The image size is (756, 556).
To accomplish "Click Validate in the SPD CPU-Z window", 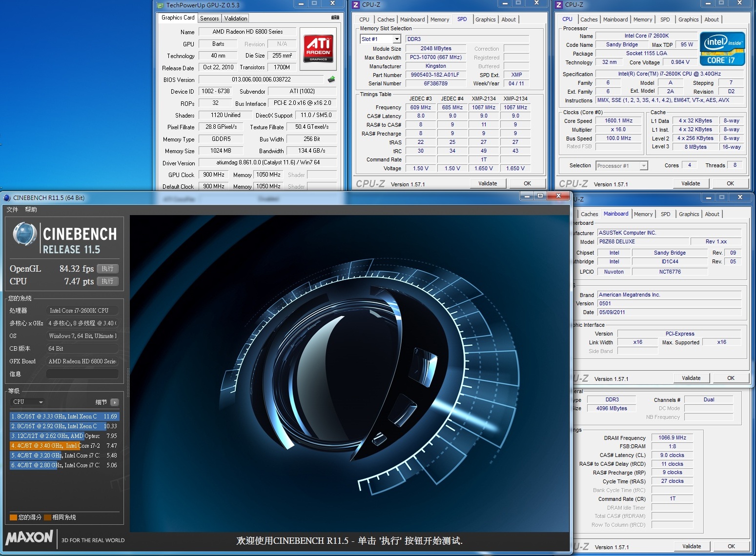I will coord(488,183).
